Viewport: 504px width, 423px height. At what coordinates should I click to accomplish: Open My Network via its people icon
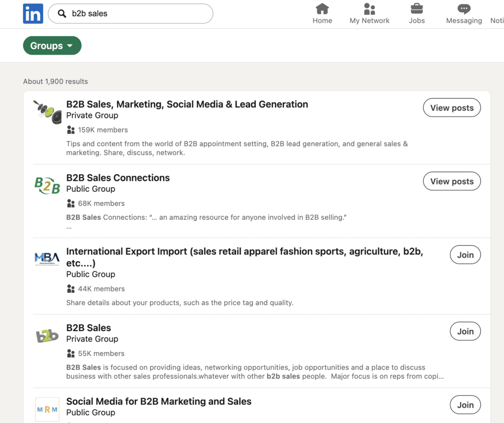[369, 9]
